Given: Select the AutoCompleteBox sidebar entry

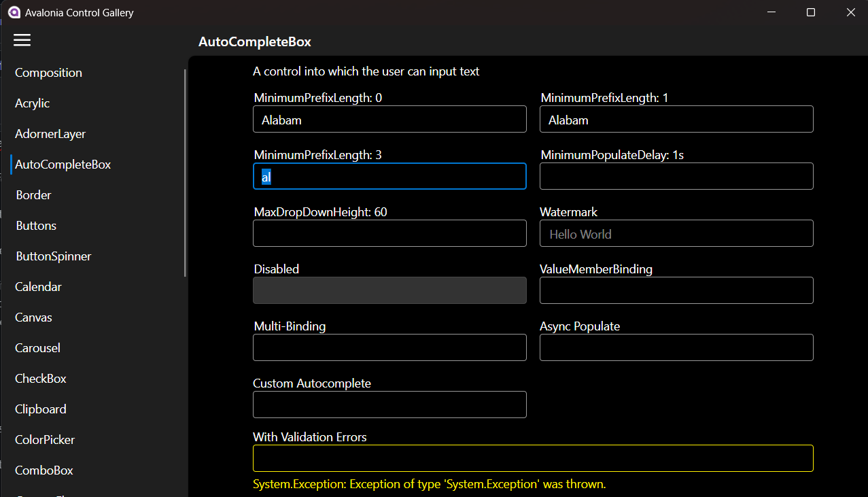Looking at the screenshot, I should coord(62,164).
